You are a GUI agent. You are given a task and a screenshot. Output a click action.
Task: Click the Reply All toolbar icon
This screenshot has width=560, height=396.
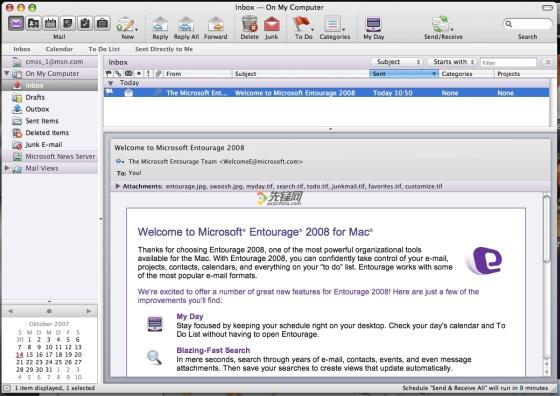[x=186, y=24]
